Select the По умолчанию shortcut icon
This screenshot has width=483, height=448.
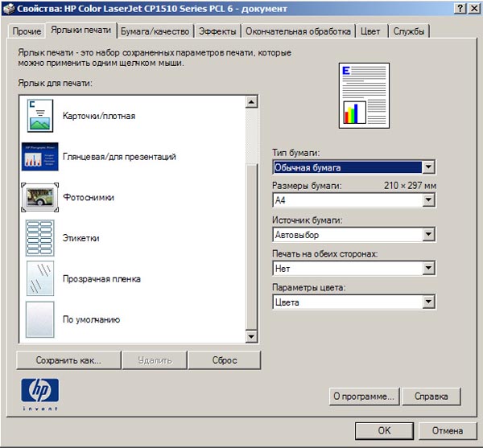(x=39, y=319)
